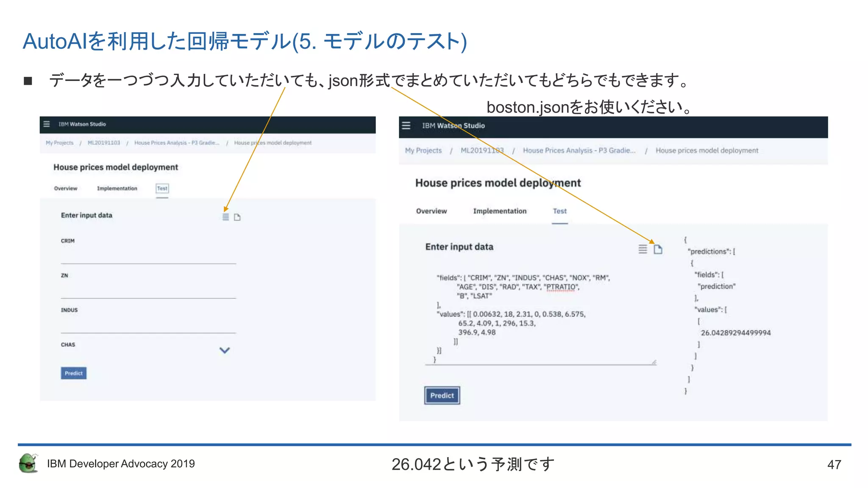
Task: Select form input icon in left window
Action: click(x=226, y=217)
